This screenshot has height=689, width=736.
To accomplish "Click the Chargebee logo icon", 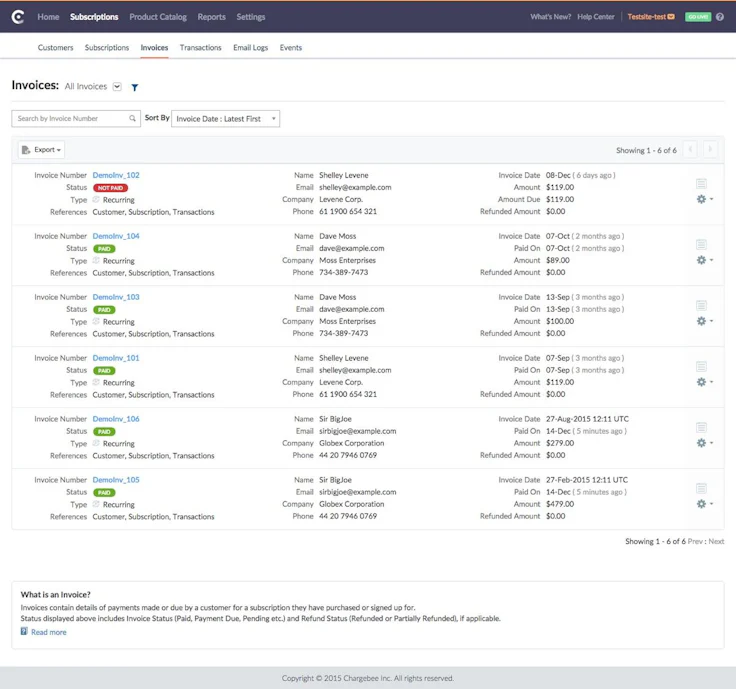I will (17, 17).
